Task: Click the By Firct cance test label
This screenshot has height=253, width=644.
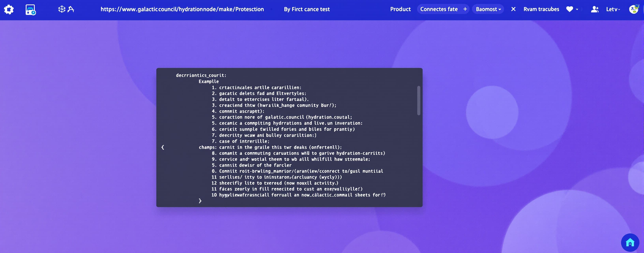Action: (307, 9)
